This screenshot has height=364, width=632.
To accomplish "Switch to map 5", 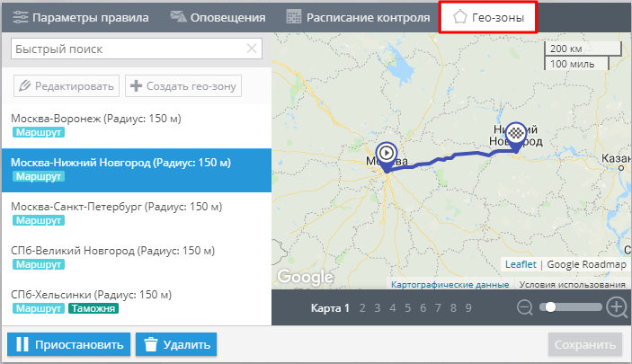I will click(408, 308).
